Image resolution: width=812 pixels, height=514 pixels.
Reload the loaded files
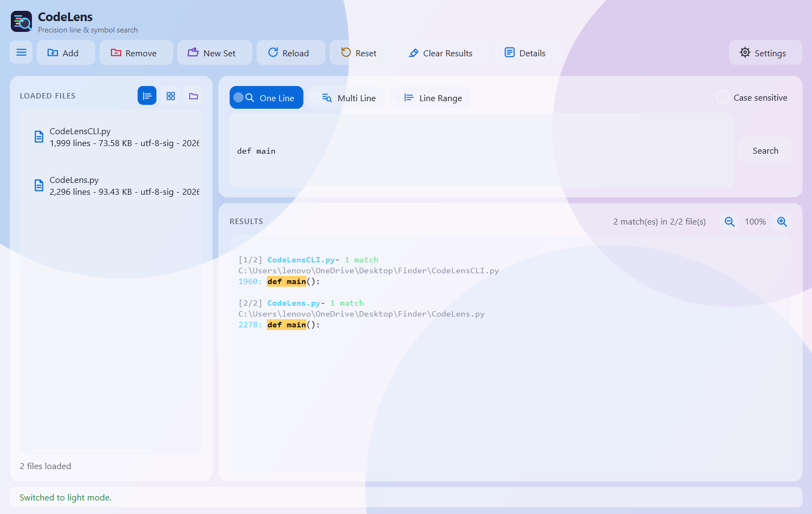(x=291, y=52)
